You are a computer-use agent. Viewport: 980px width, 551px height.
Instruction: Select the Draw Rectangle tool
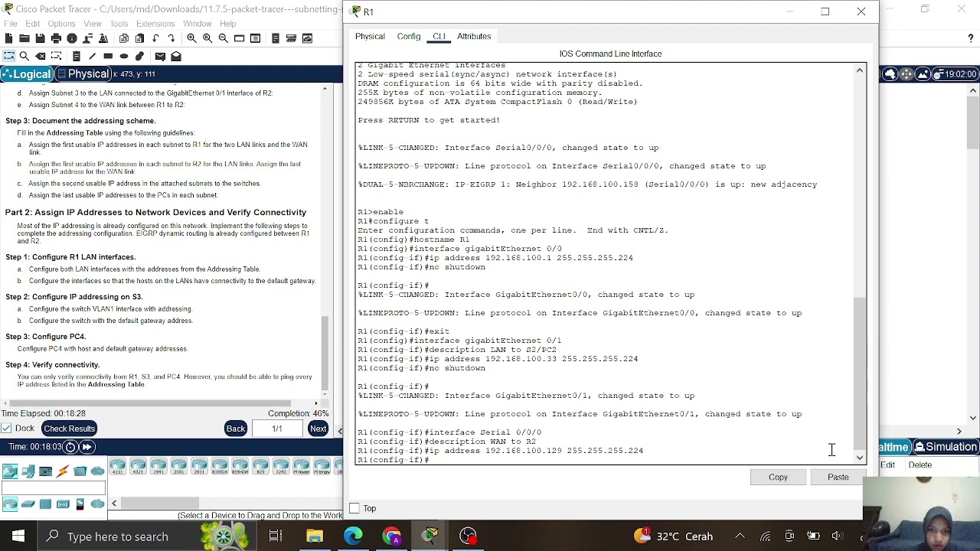pyautogui.click(x=108, y=56)
